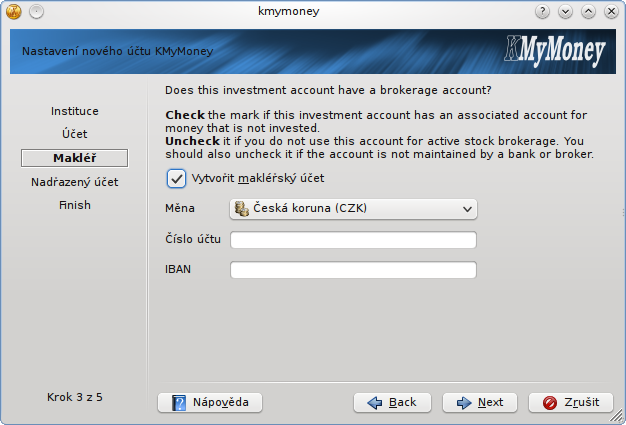Close the kmymoney window
Image resolution: width=626 pixels, height=425 pixels.
coord(611,12)
